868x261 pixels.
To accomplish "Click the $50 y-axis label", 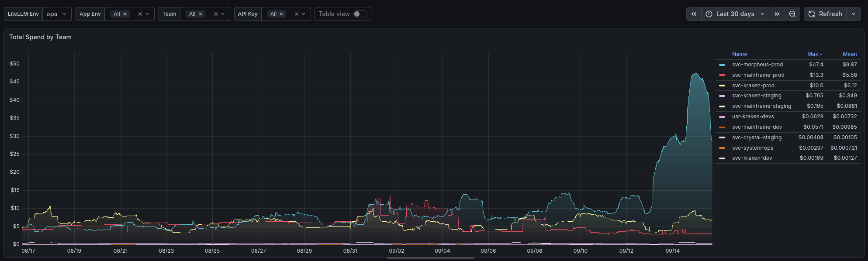I will point(14,64).
